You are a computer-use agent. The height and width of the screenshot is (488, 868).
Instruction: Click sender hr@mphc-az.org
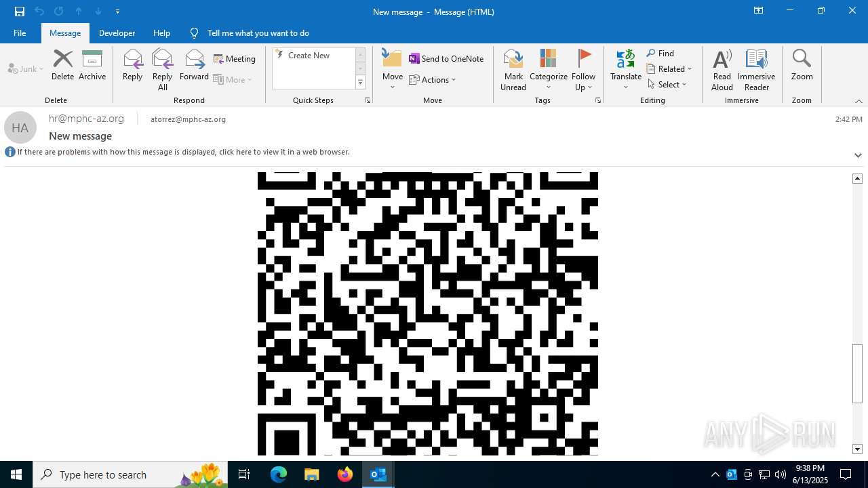click(x=86, y=119)
